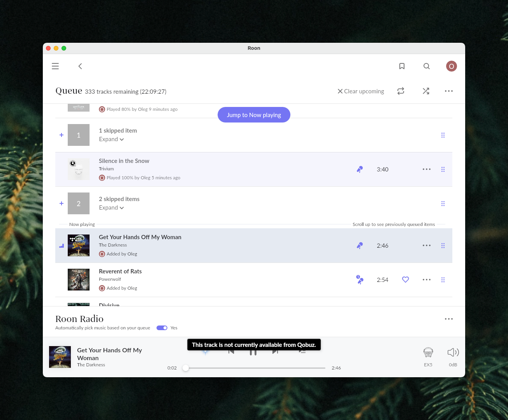
Task: Click Reverent of Rats album cover
Action: click(79, 280)
